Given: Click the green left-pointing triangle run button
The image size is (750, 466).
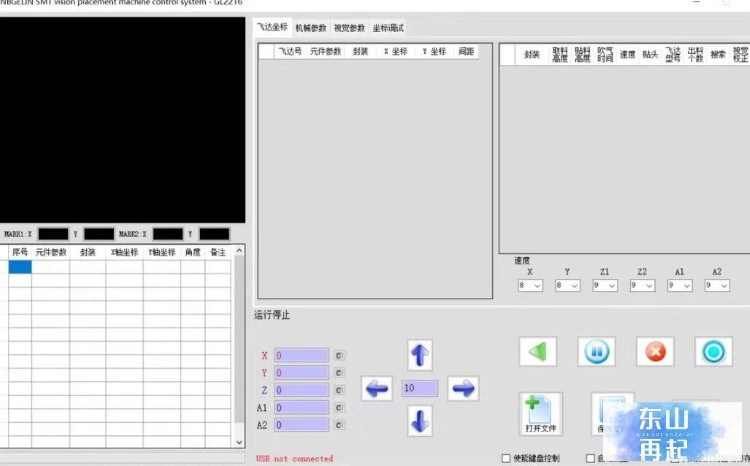Looking at the screenshot, I should coord(538,352).
